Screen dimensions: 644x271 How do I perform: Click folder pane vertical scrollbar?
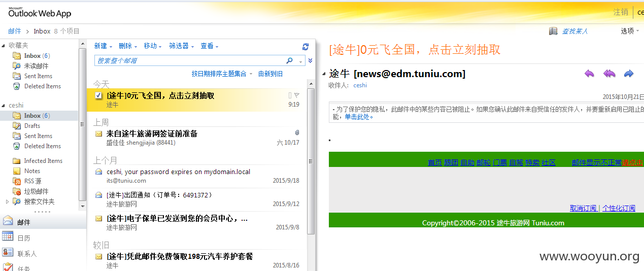[x=82, y=124]
